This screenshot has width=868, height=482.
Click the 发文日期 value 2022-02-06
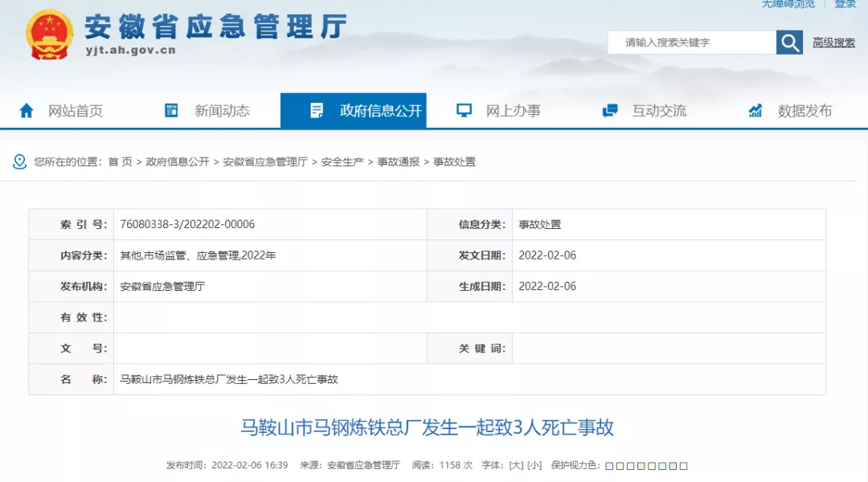(x=547, y=255)
